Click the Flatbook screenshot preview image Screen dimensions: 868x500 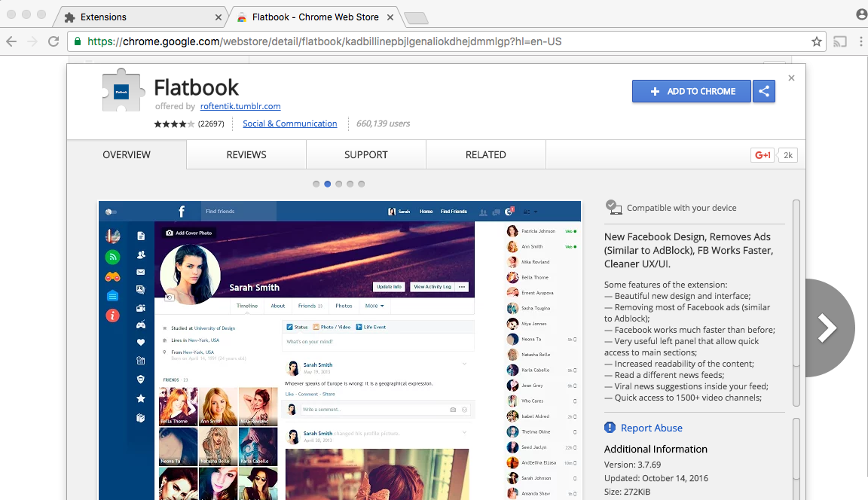coord(340,351)
